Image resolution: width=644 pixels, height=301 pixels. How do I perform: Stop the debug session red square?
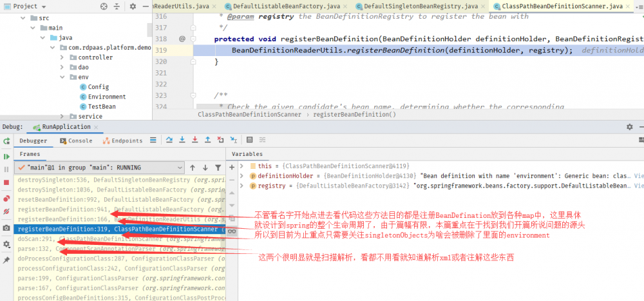point(6,182)
